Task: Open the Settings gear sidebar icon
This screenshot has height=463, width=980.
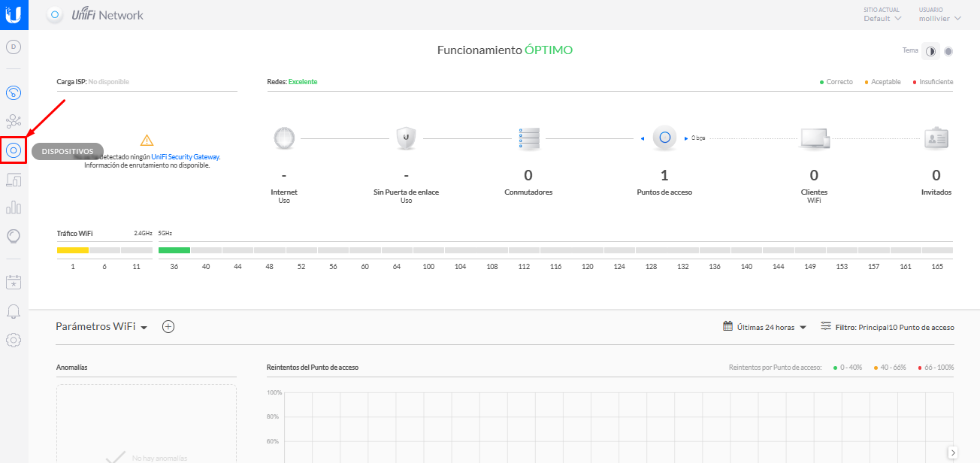Action: [14, 340]
